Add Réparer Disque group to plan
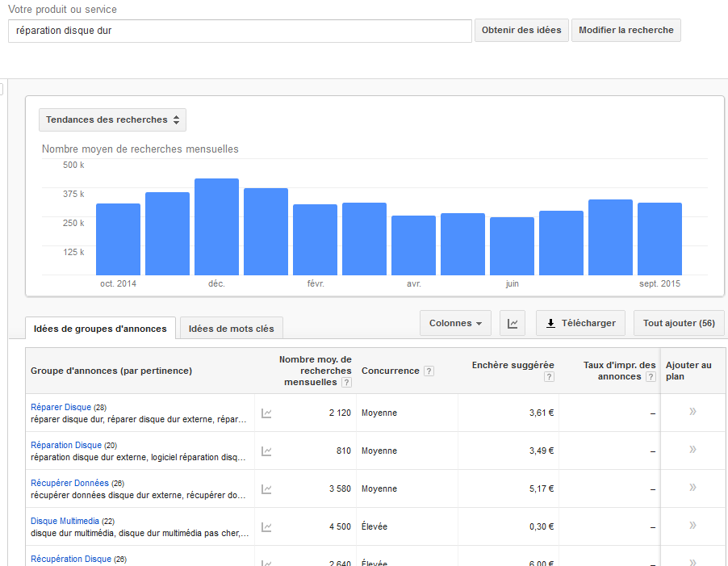Image resolution: width=728 pixels, height=566 pixels. click(x=692, y=412)
